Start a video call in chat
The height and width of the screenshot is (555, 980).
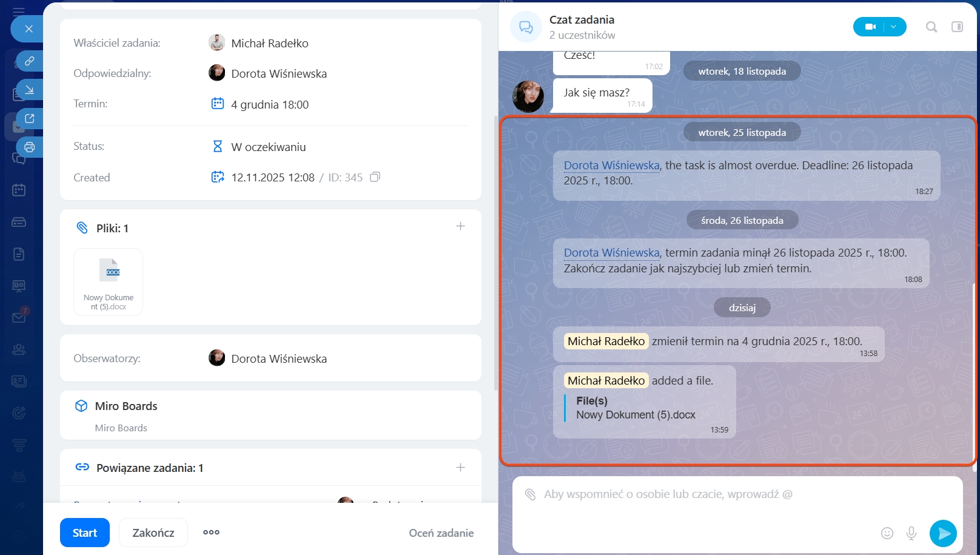(870, 27)
